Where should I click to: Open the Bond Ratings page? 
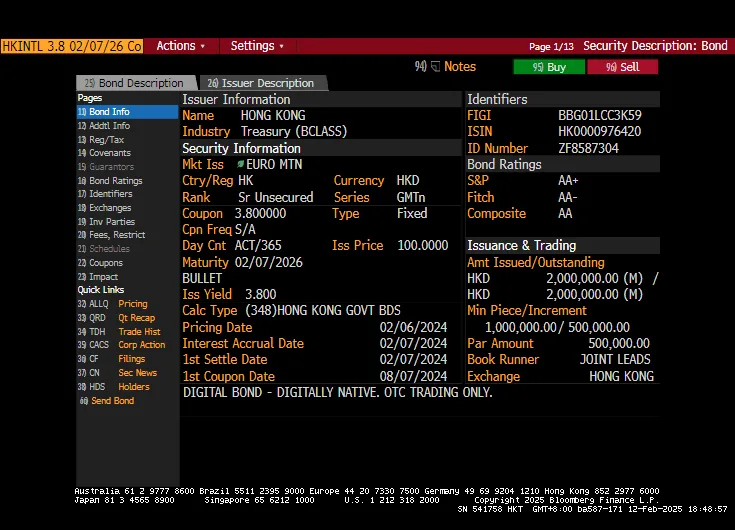(110, 180)
